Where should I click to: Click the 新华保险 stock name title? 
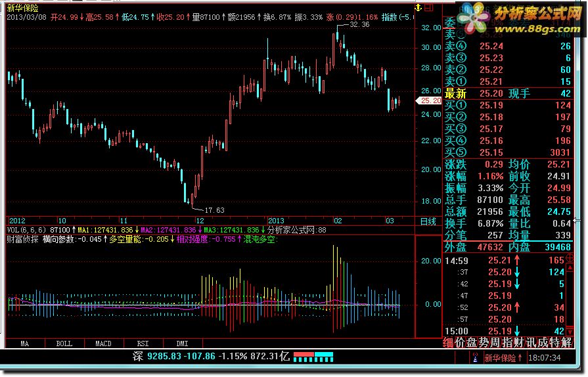point(22,8)
